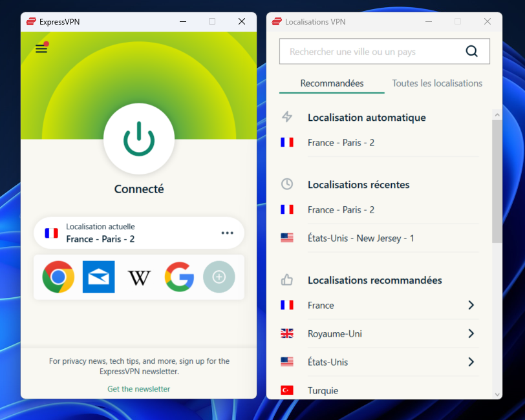Viewport: 525px width, 420px height.
Task: Click the lightning bolt automatic location icon
Action: [x=287, y=117]
